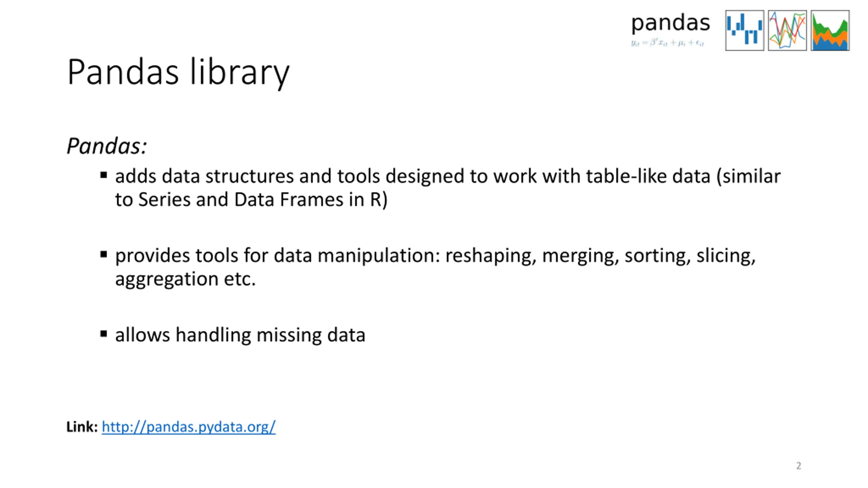Click the 'allows handling missing data' text

pyautogui.click(x=240, y=335)
